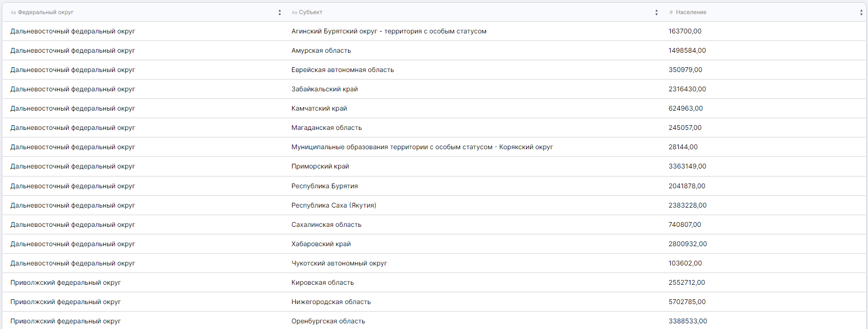868x329 pixels.
Task: Click population value 624963,00 for Камчатский край
Action: point(685,108)
